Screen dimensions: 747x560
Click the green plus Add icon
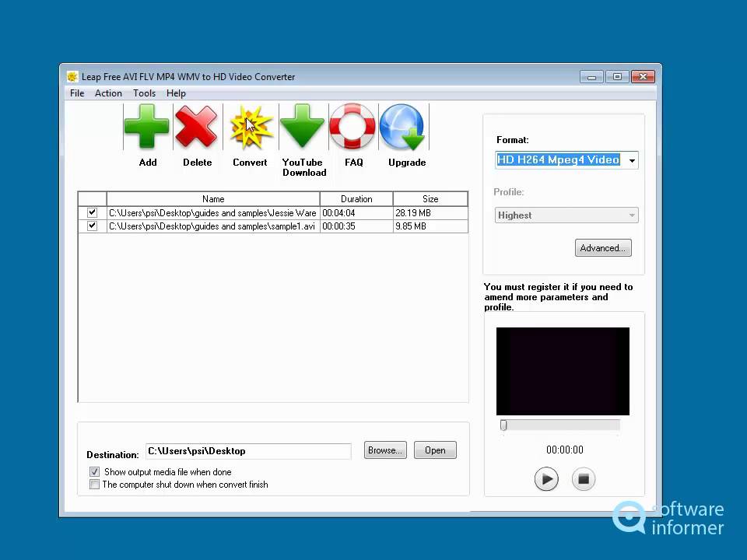point(147,126)
